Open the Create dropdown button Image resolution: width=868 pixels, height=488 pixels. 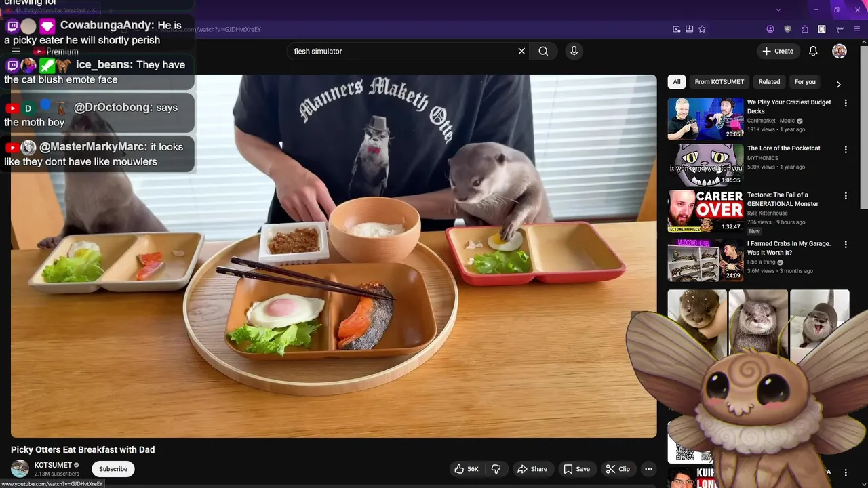click(x=778, y=51)
